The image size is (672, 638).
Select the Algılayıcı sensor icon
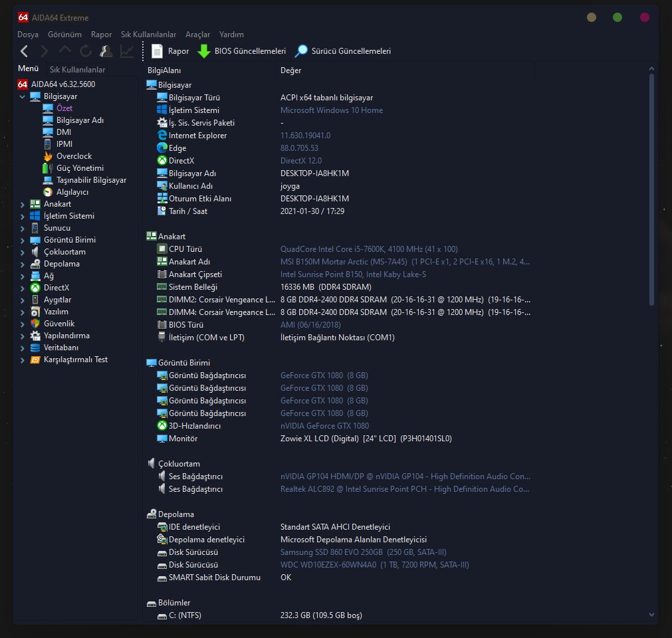pos(48,192)
